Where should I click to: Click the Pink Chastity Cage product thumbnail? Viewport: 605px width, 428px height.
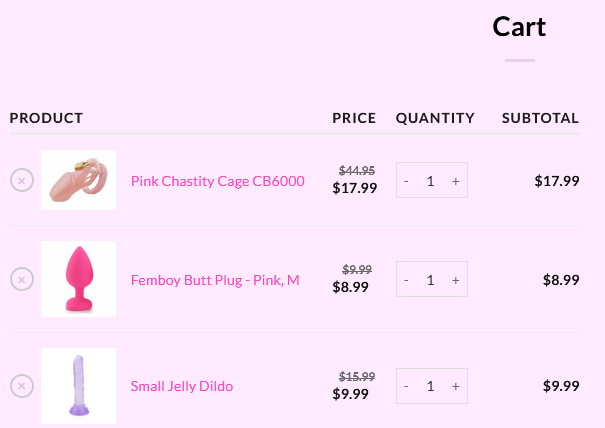tap(78, 180)
